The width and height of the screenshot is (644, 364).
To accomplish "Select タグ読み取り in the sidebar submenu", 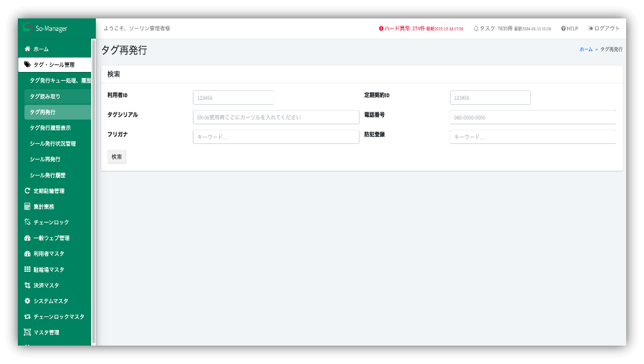I will [x=45, y=96].
